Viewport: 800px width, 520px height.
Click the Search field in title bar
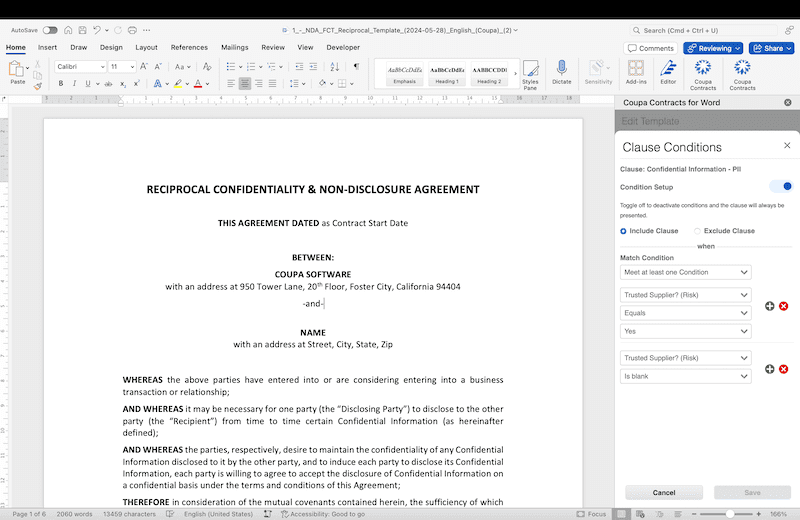coord(704,31)
